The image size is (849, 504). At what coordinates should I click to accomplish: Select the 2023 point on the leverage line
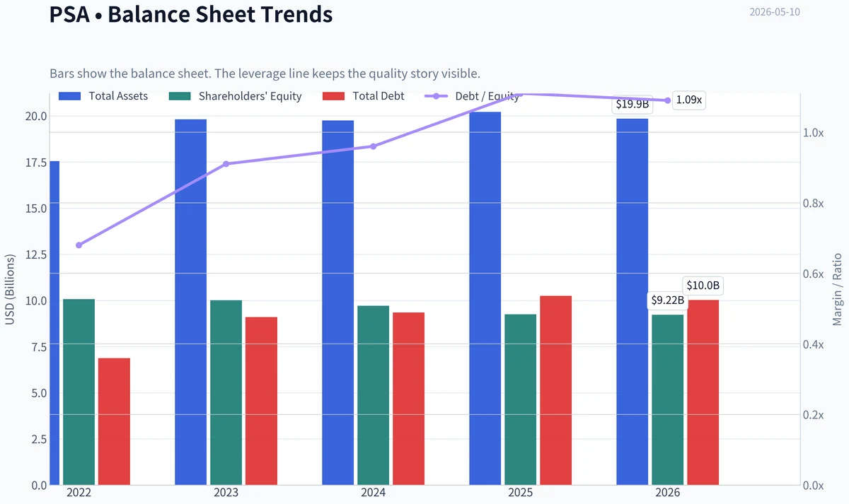point(226,164)
